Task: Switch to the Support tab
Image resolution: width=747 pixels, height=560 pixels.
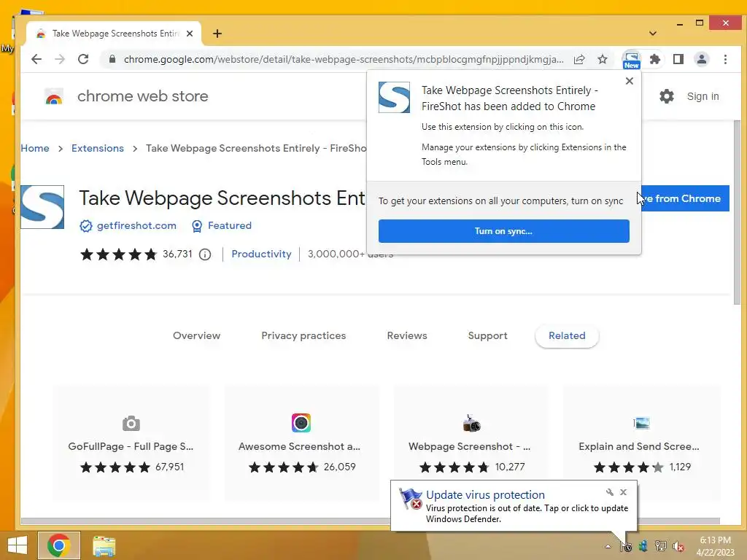Action: 488,335
